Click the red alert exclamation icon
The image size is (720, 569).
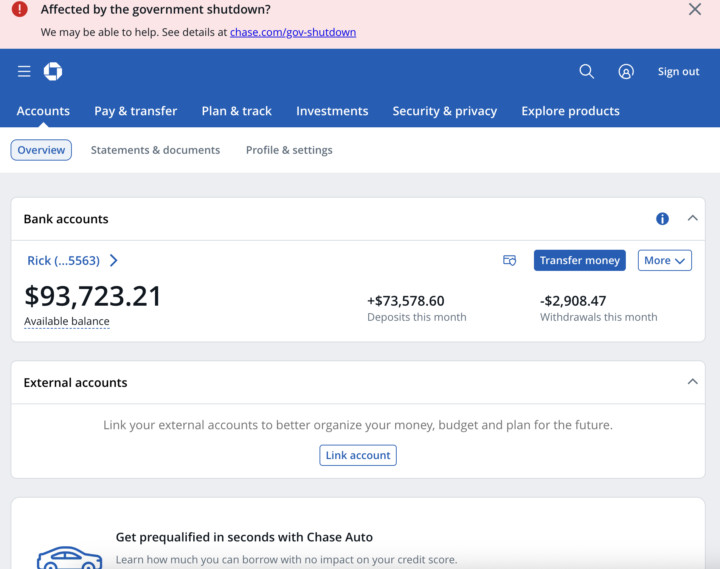coord(20,9)
